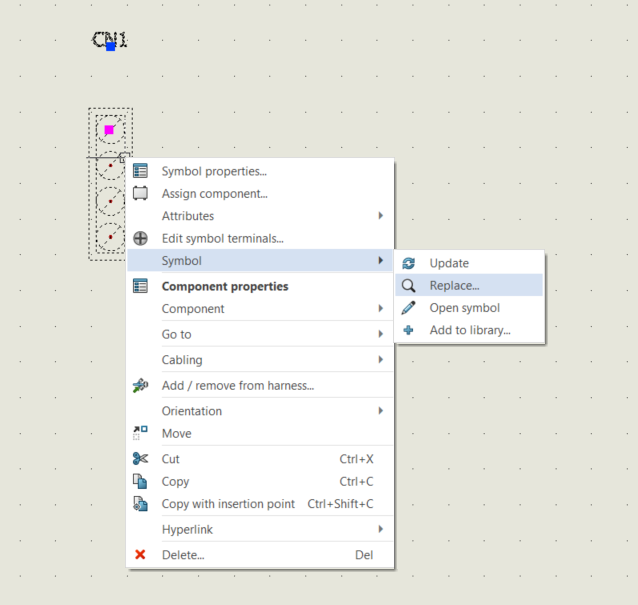Screen dimensions: 638x605
Task: Click the Add to library plus icon
Action: pyautogui.click(x=409, y=330)
